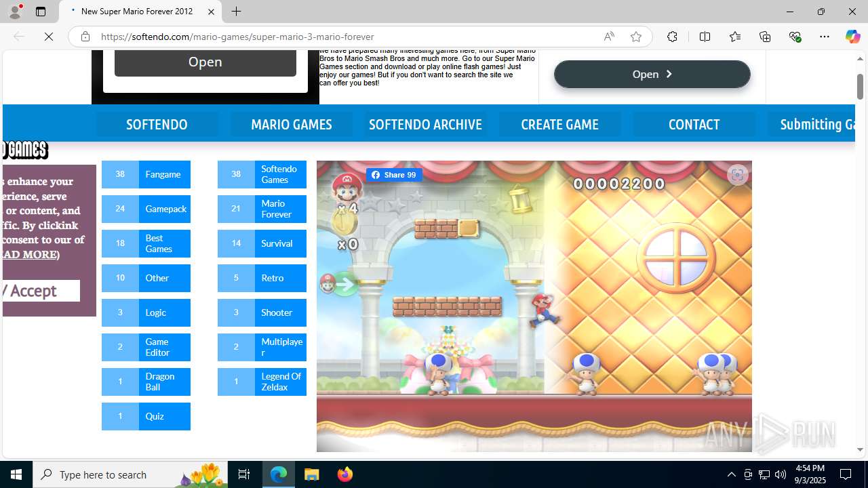
Task: Add this page to favorites star
Action: (636, 37)
